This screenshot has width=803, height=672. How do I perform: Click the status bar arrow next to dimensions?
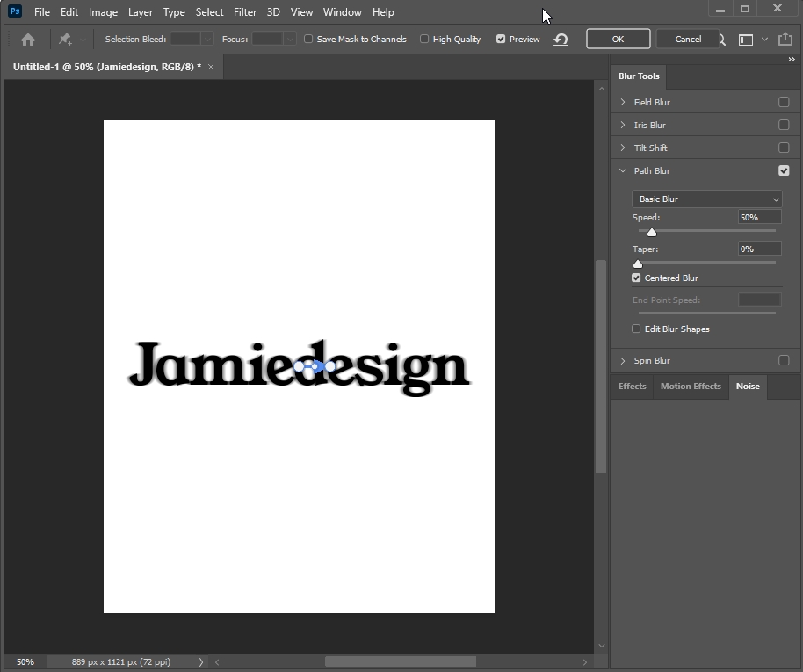pyautogui.click(x=200, y=662)
